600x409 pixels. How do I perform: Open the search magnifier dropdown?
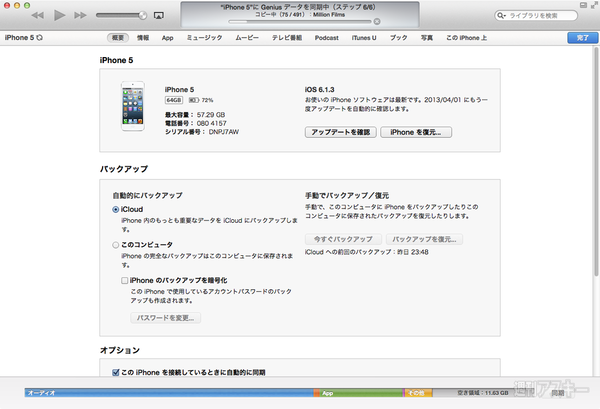(x=501, y=16)
